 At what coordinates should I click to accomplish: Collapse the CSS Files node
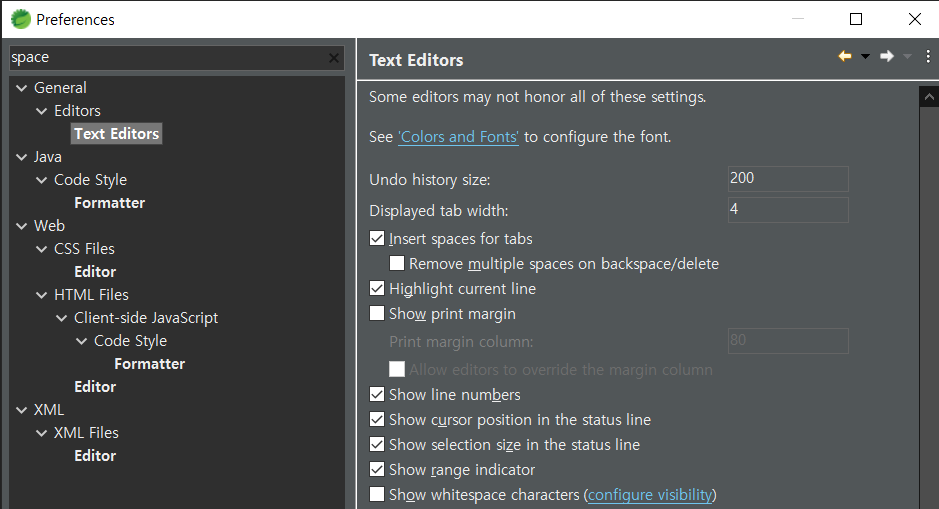click(41, 249)
